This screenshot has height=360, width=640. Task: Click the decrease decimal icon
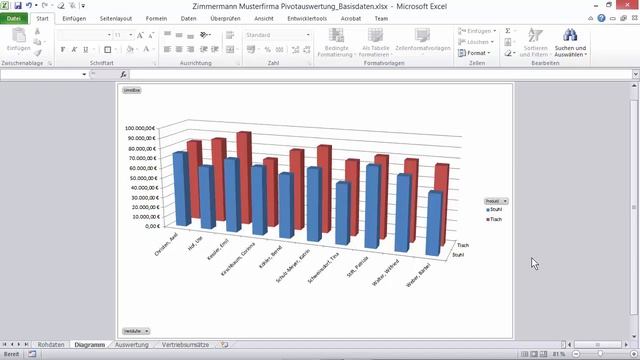pyautogui.click(x=307, y=49)
